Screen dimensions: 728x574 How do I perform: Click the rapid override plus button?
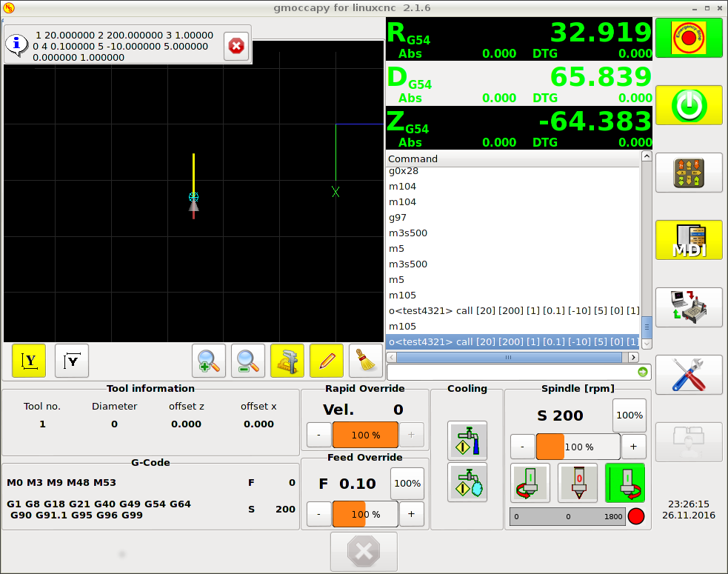[x=411, y=435]
